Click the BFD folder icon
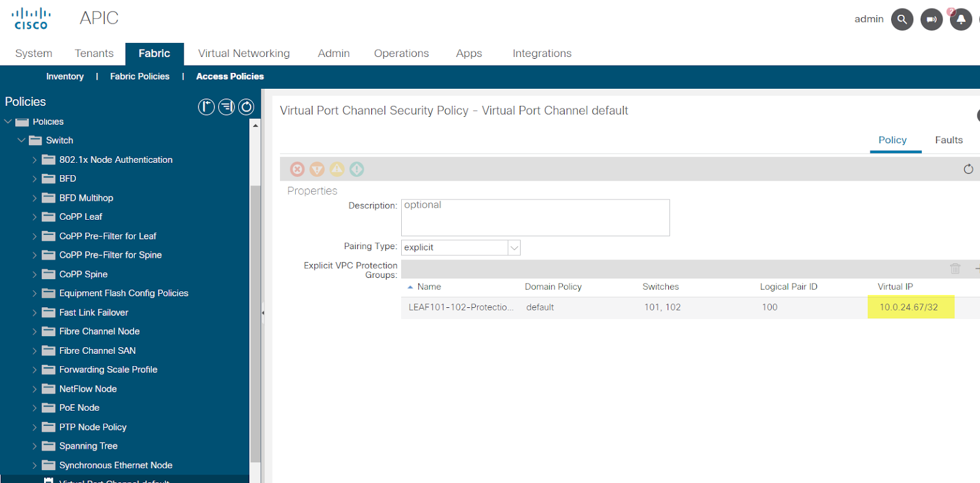The width and height of the screenshot is (980, 483). pyautogui.click(x=48, y=179)
